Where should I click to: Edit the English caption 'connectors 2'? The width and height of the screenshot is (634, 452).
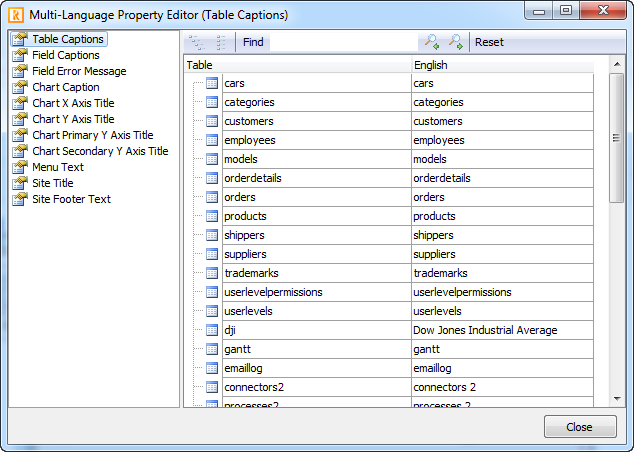click(x=502, y=387)
